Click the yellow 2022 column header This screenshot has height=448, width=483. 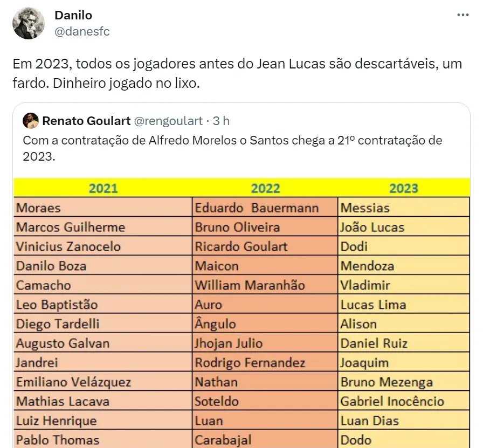click(265, 188)
